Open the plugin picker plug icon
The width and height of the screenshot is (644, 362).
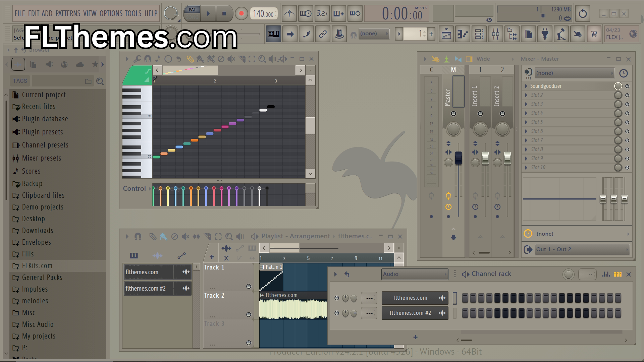coord(545,34)
